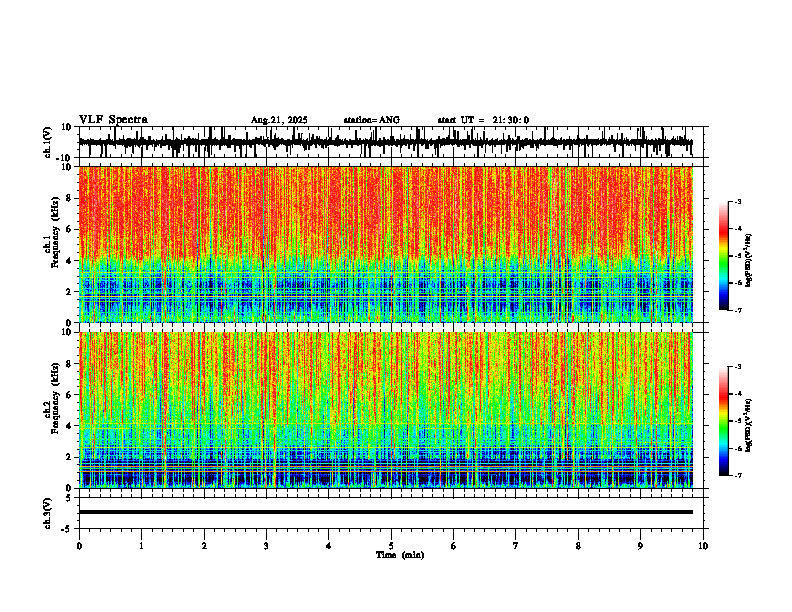Select the date text "Aug.21, 2025"
This screenshot has width=792, height=612.
point(279,120)
